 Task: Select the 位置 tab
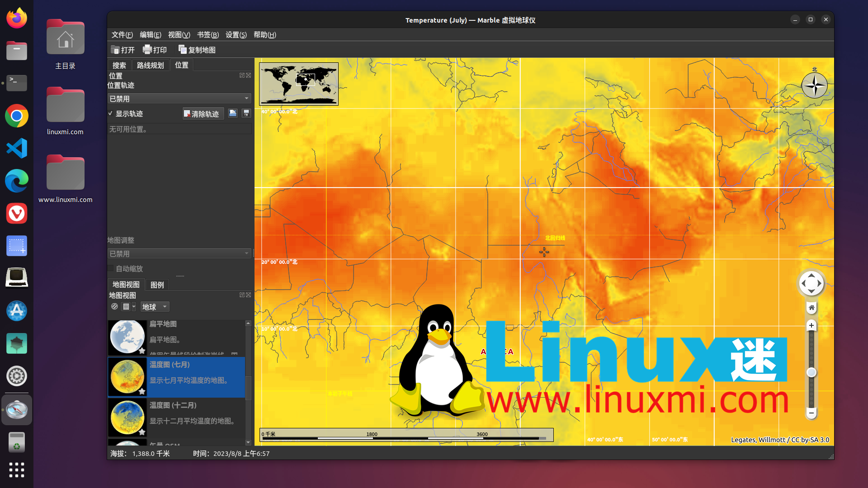[x=182, y=65]
